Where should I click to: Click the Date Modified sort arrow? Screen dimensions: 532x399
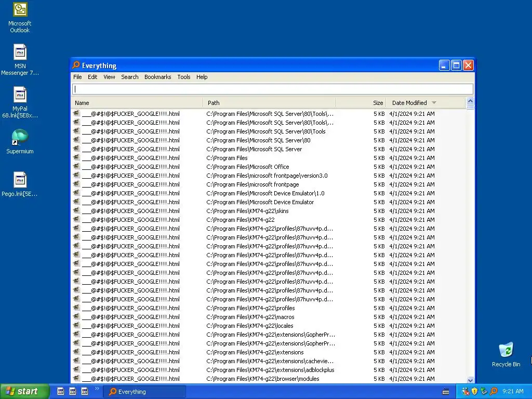click(x=434, y=102)
